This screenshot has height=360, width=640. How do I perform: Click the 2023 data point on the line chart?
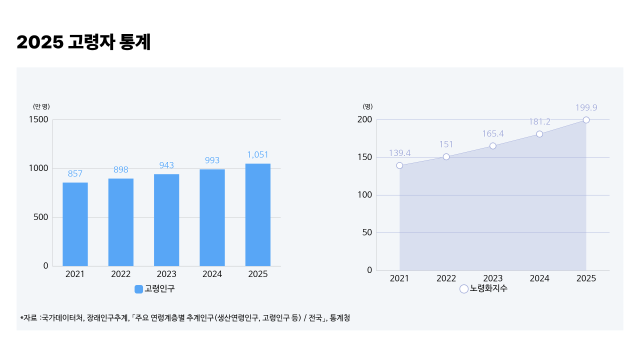tap(493, 146)
